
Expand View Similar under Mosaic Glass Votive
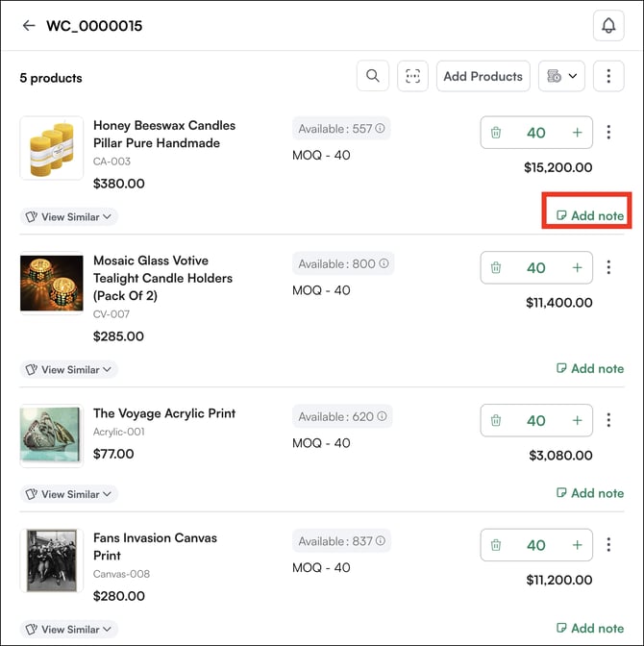68,369
